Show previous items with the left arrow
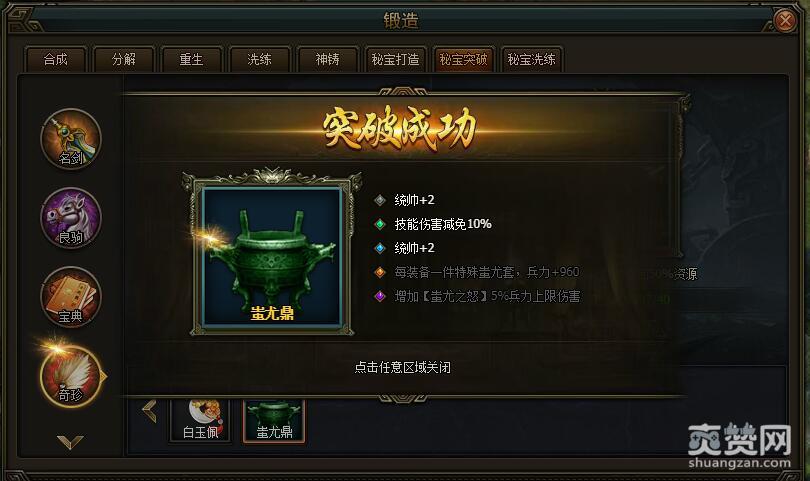Image resolution: width=810 pixels, height=481 pixels. (x=150, y=411)
